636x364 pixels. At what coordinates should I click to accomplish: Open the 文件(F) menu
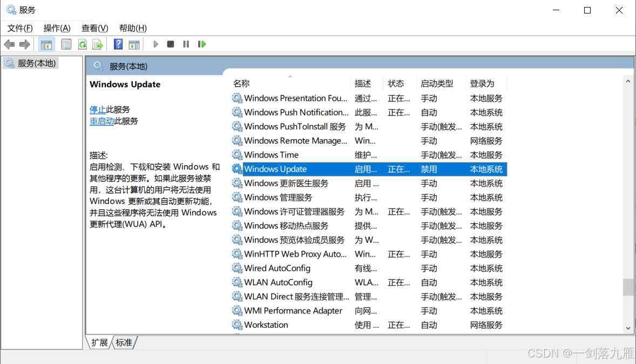[20, 29]
